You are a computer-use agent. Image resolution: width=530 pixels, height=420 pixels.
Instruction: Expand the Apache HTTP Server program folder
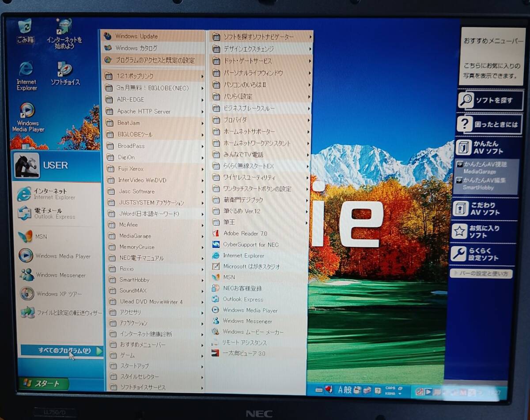154,111
